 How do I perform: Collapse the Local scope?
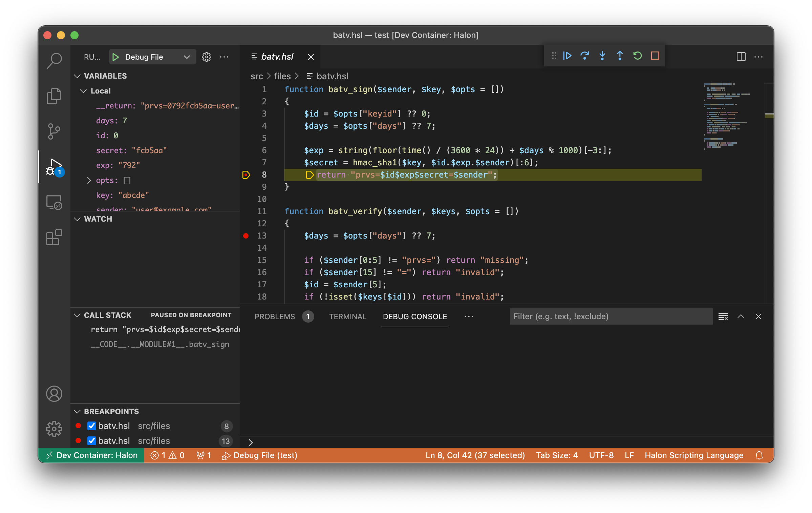click(x=83, y=91)
